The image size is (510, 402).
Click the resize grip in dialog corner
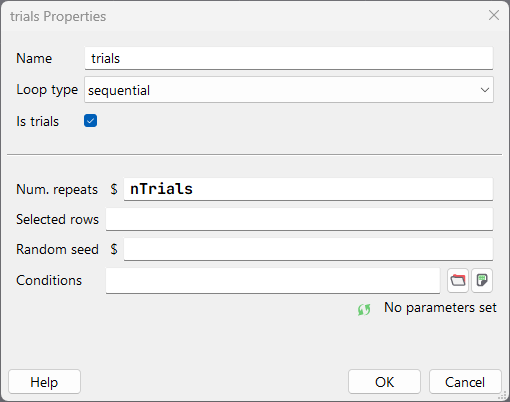pyautogui.click(x=502, y=395)
